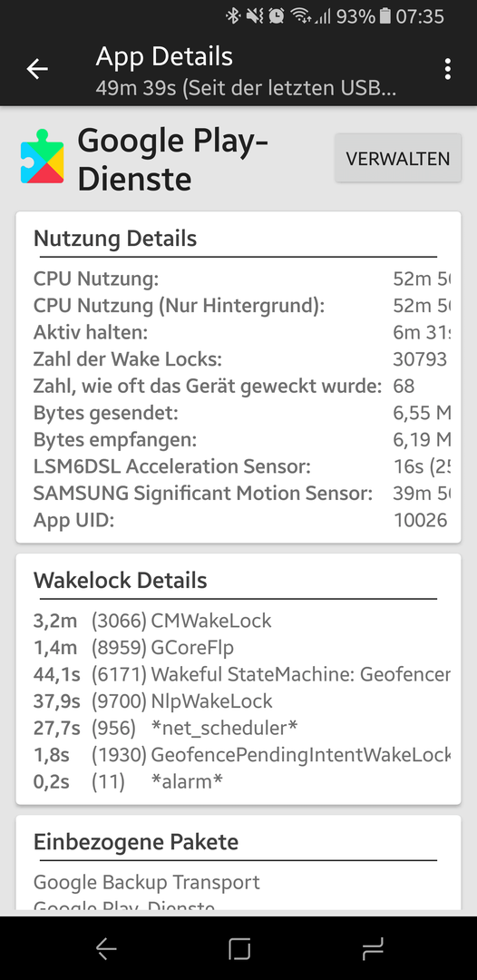Tap the back arrow in the header
The height and width of the screenshot is (980, 477).
37,69
